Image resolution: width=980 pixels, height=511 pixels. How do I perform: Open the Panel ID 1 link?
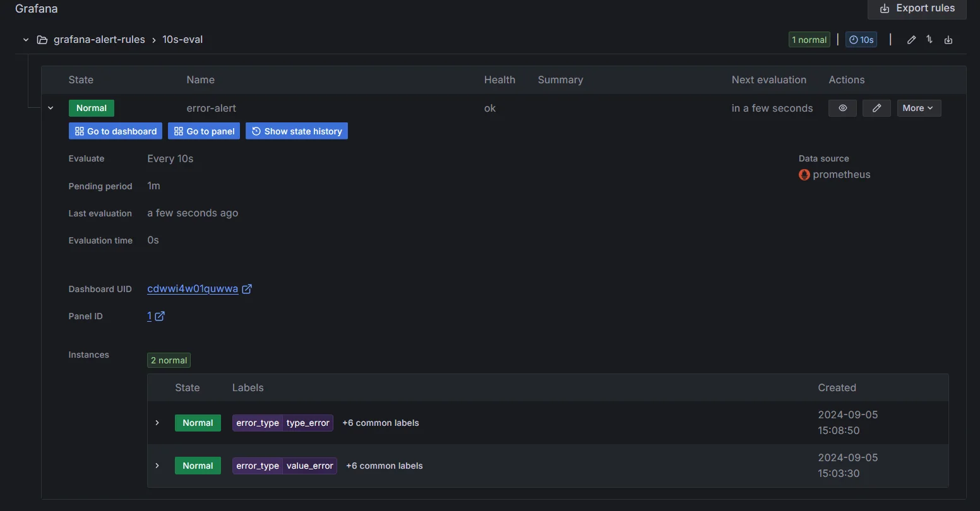[x=150, y=316]
